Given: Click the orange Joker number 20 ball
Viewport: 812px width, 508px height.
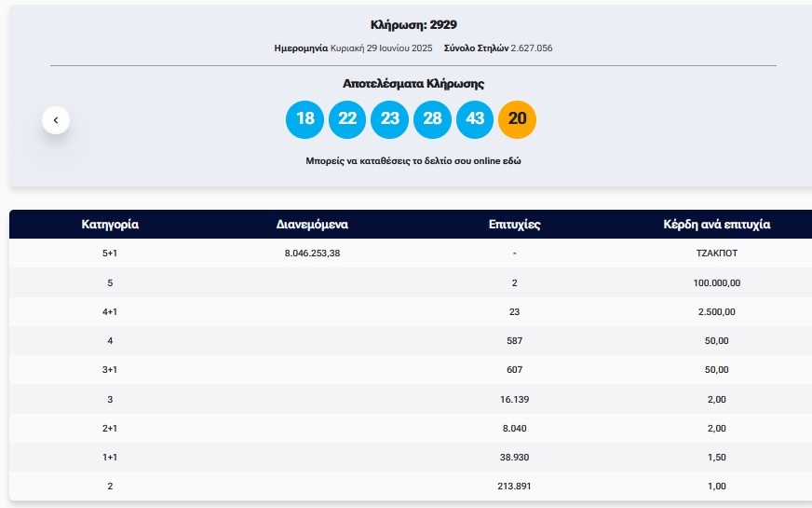Looking at the screenshot, I should (x=518, y=119).
